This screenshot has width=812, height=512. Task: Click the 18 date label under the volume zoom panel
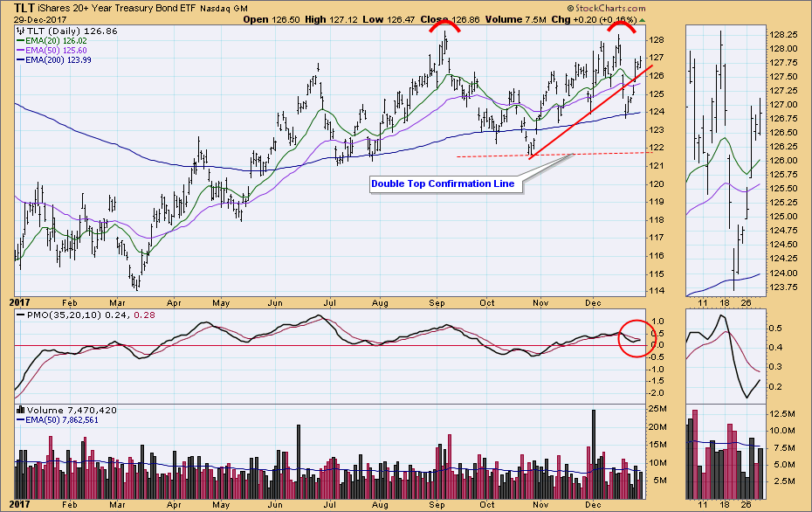[725, 504]
